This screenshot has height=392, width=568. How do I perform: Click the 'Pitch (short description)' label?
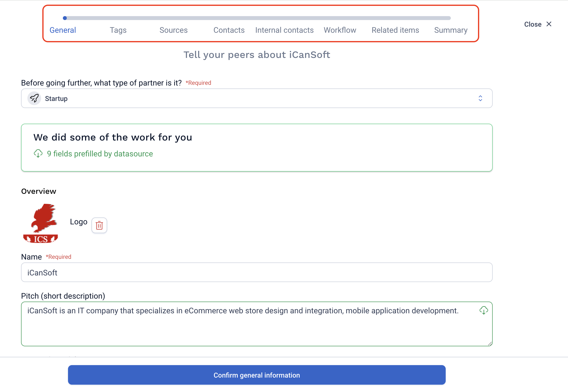(63, 296)
